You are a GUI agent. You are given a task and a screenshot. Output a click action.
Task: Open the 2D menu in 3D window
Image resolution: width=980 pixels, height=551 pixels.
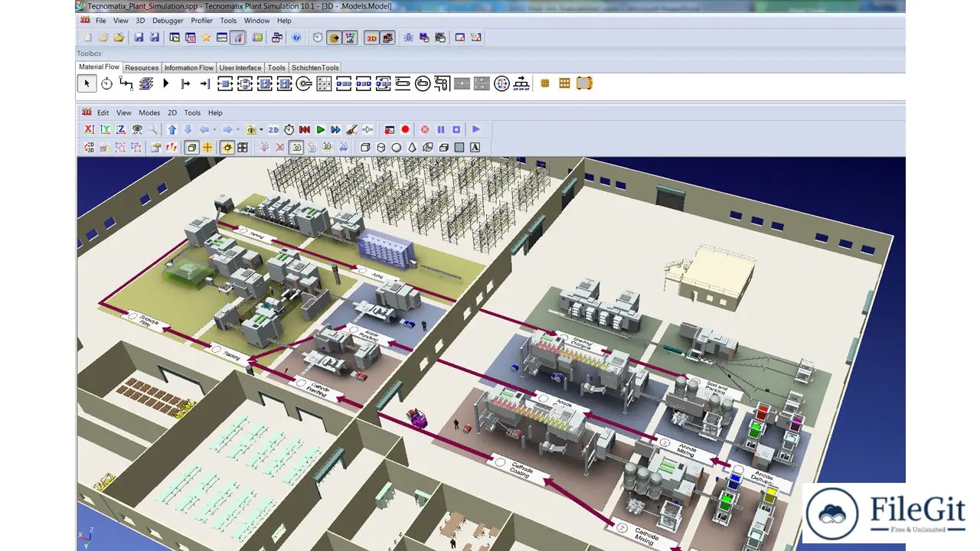tap(172, 112)
